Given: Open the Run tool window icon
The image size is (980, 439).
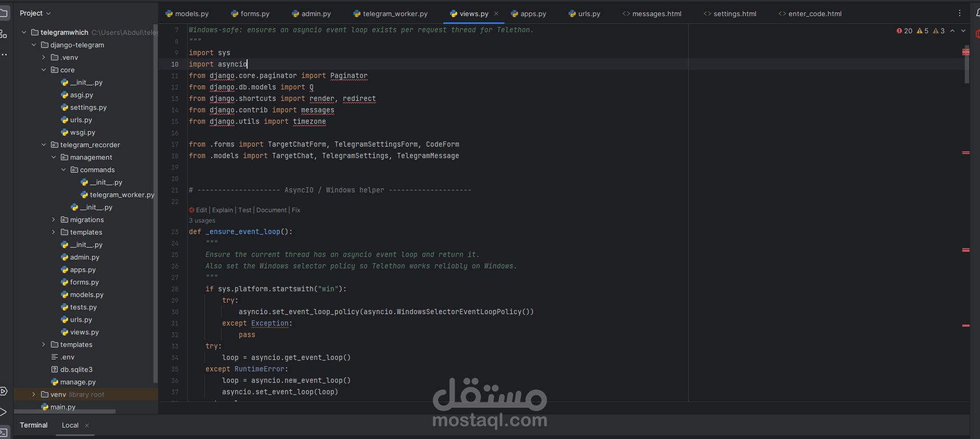Looking at the screenshot, I should click(x=3, y=412).
